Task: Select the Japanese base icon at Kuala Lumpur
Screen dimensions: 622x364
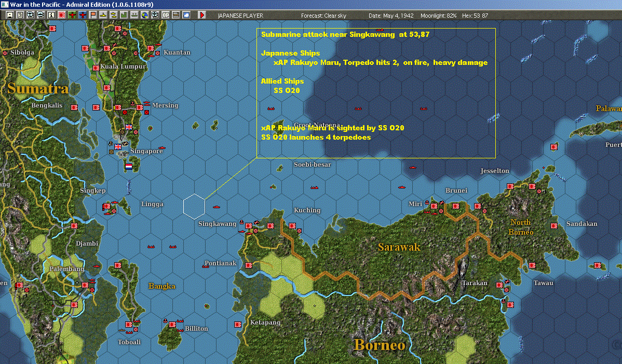Action: click(96, 68)
